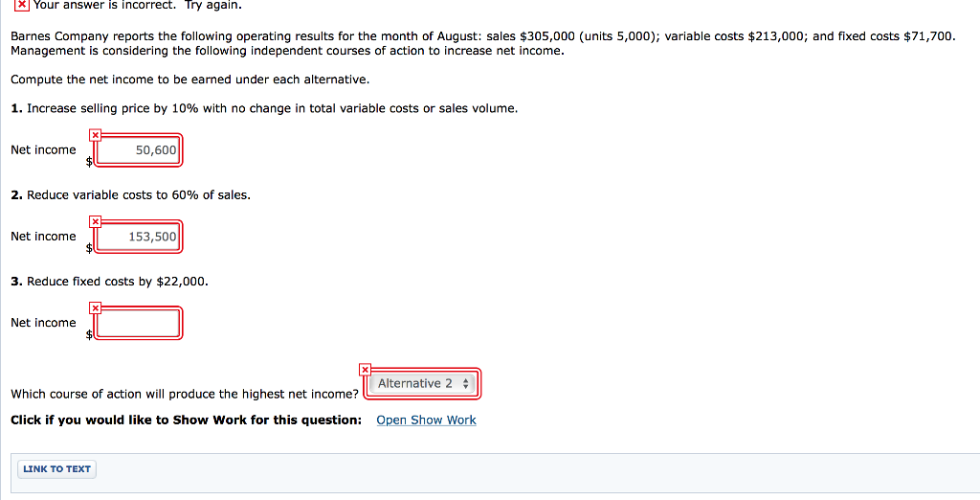Image resolution: width=980 pixels, height=500 pixels.
Task: Click the 'Which course of action' question text
Action: pos(185,394)
